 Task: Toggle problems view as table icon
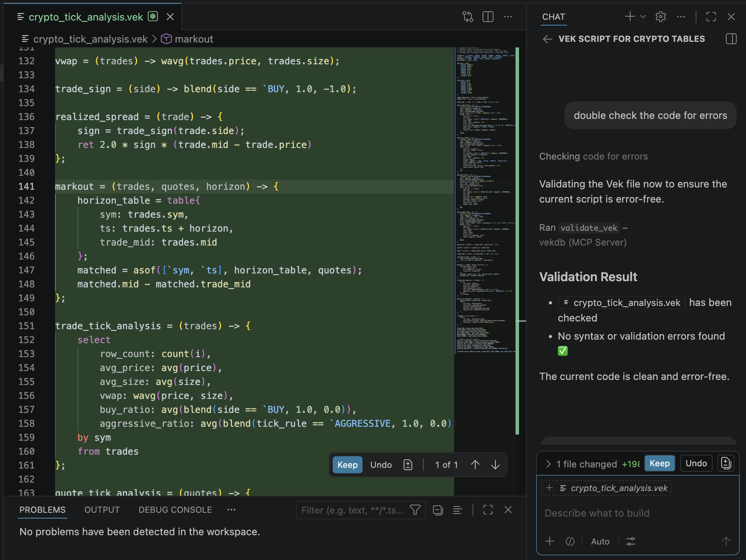(457, 510)
